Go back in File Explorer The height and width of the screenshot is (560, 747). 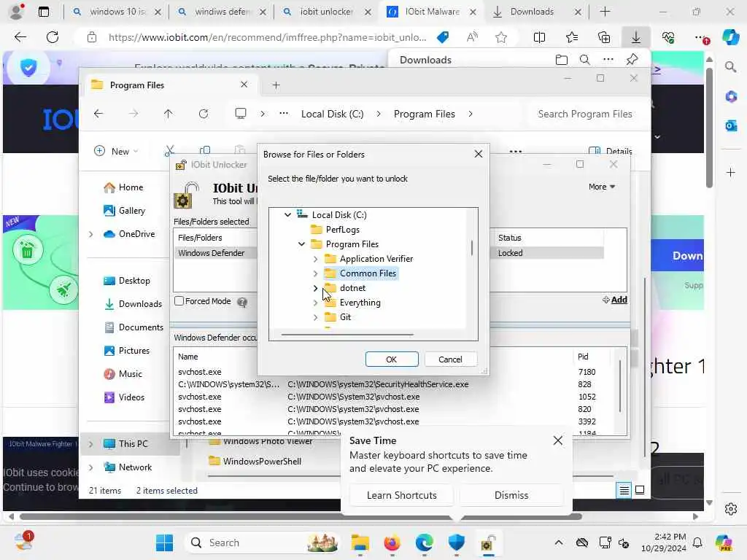pyautogui.click(x=98, y=114)
